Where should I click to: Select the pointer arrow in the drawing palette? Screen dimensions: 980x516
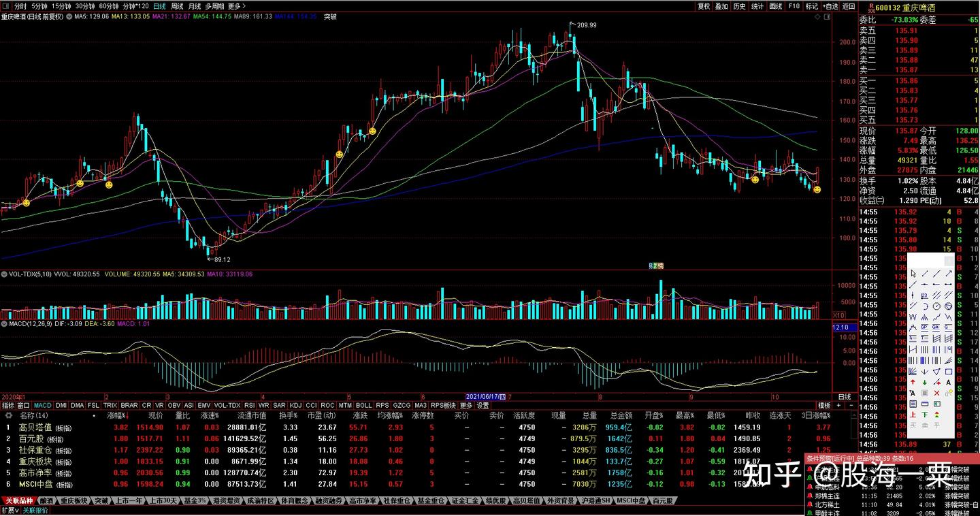tap(913, 273)
